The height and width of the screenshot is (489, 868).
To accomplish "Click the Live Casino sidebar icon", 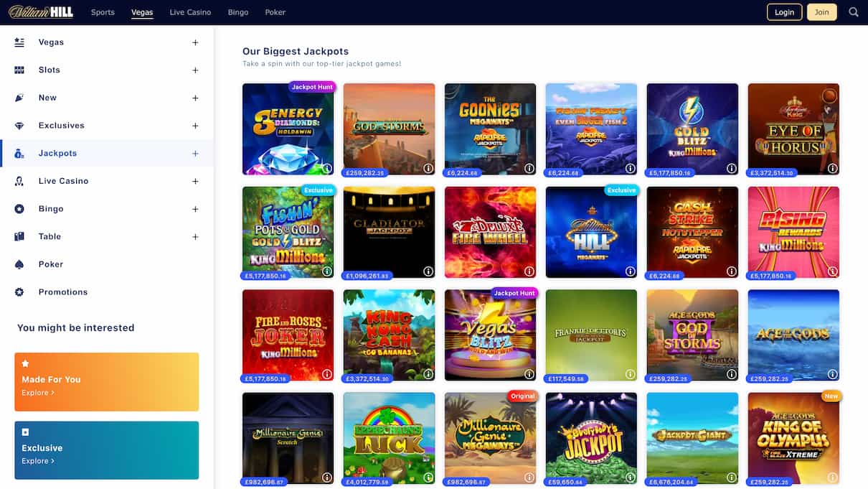I will pyautogui.click(x=19, y=181).
